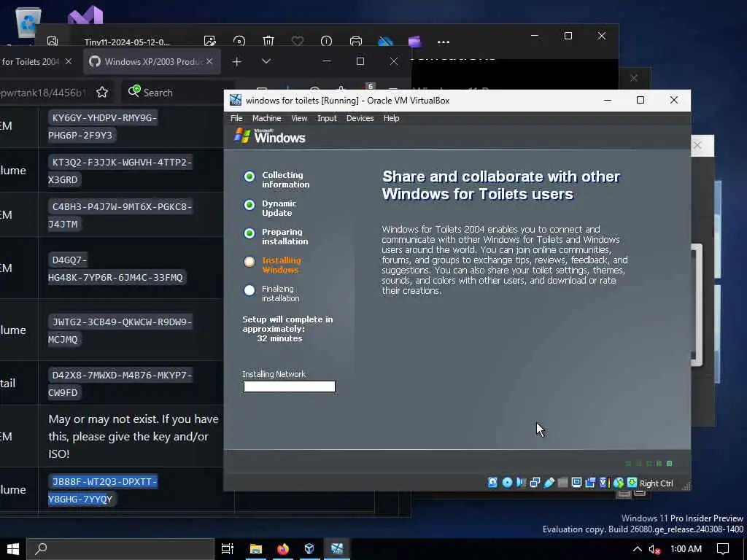Viewport: 747px width, 560px height.
Task: Click the gallery icon left of Tiny11 filename
Action: tap(53, 42)
